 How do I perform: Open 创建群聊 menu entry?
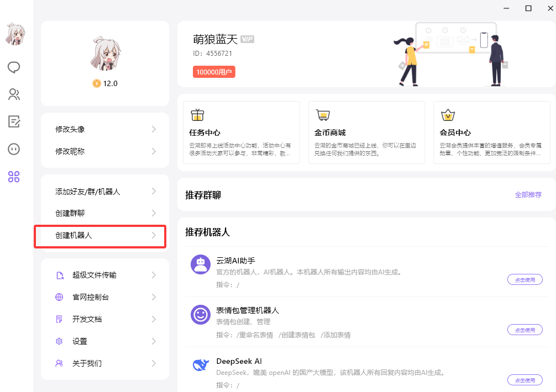click(x=105, y=213)
